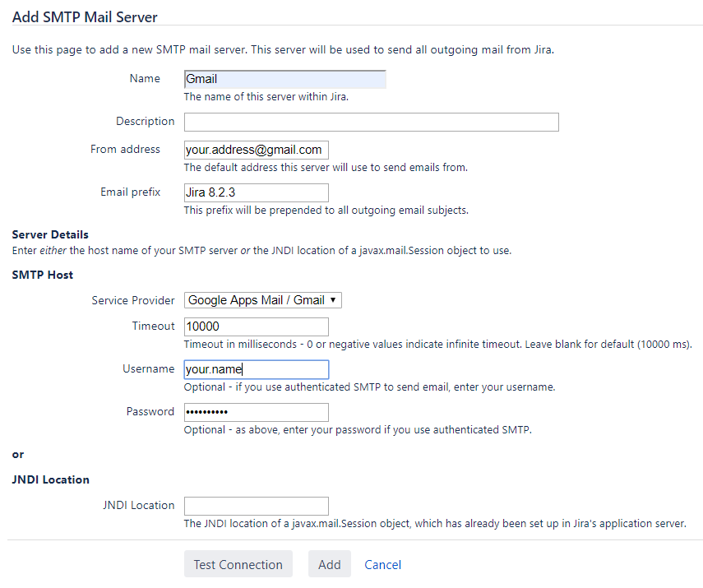The width and height of the screenshot is (703, 588).
Task: Click the dropdown arrow next to Gmail
Action: pyautogui.click(x=333, y=300)
